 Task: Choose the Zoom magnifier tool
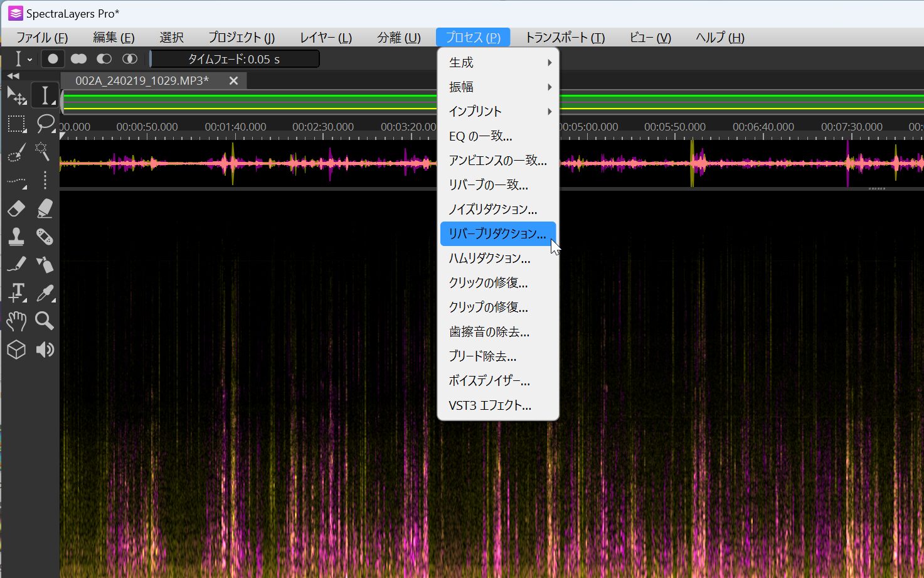45,321
